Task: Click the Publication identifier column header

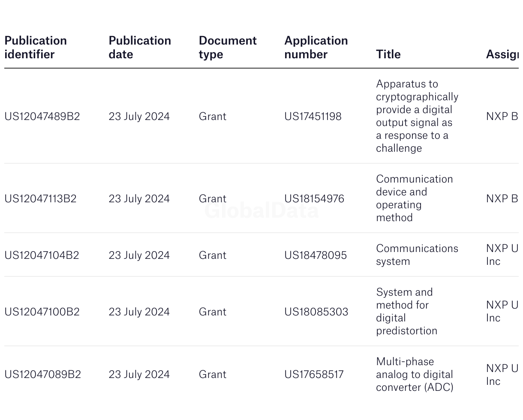Action: tap(36, 47)
